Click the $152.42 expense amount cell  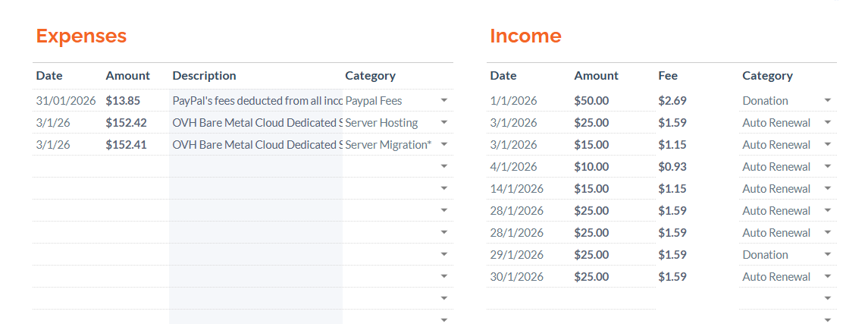pos(126,122)
